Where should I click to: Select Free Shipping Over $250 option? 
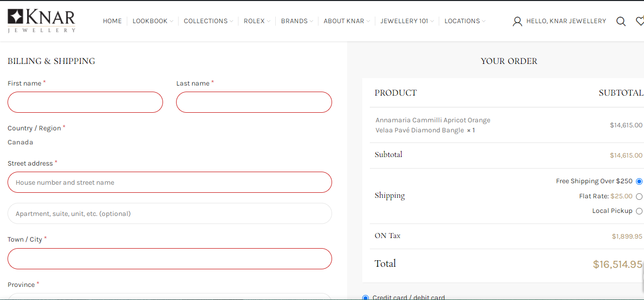pos(639,181)
